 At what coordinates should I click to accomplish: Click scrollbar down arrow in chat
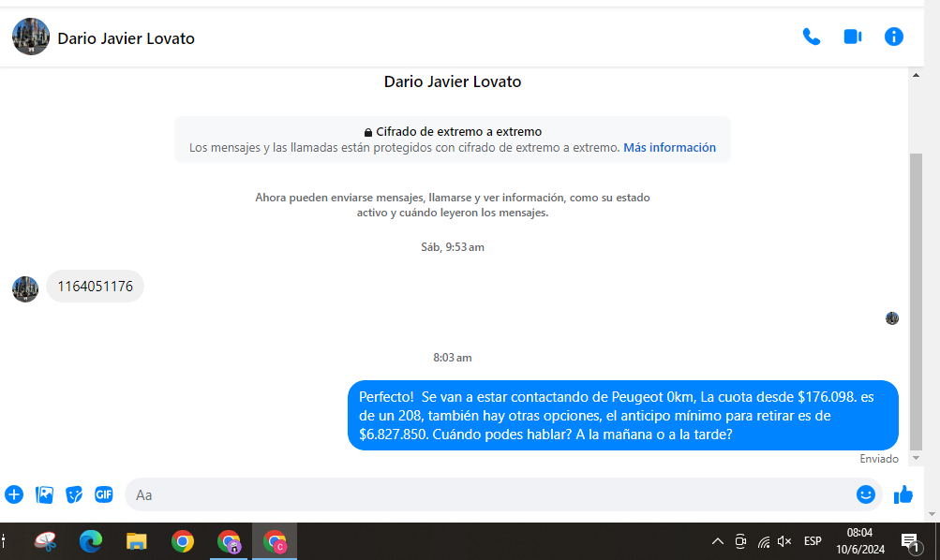point(916,458)
